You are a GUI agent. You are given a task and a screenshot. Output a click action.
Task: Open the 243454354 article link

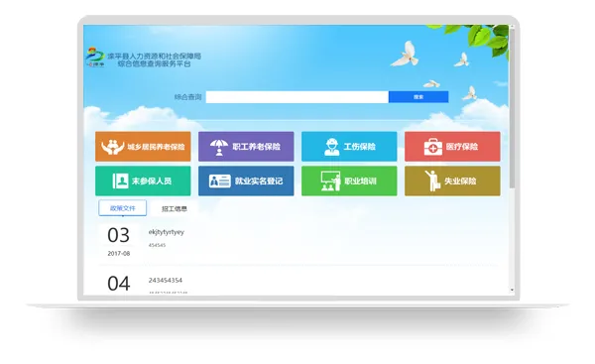(166, 280)
